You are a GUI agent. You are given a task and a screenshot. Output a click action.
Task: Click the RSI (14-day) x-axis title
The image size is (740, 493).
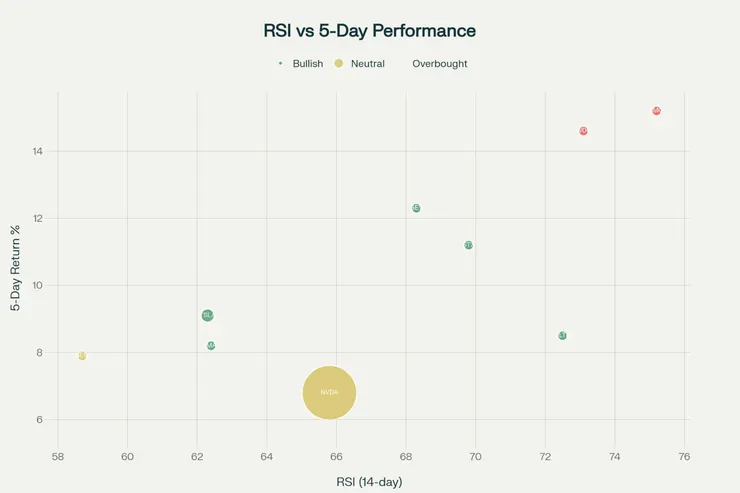[x=372, y=482]
